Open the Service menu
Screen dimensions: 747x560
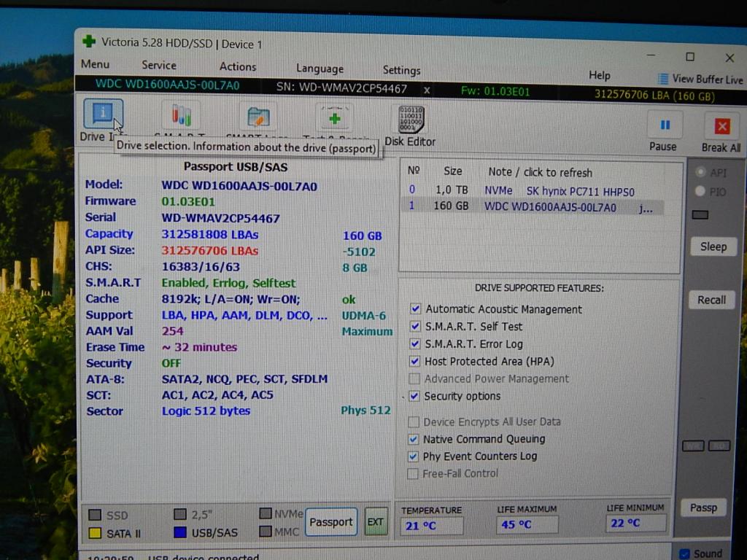(159, 65)
